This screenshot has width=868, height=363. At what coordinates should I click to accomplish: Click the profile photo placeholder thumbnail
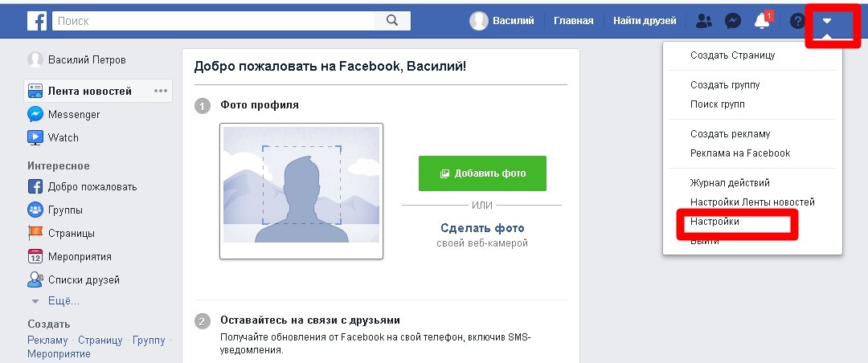pyautogui.click(x=301, y=191)
